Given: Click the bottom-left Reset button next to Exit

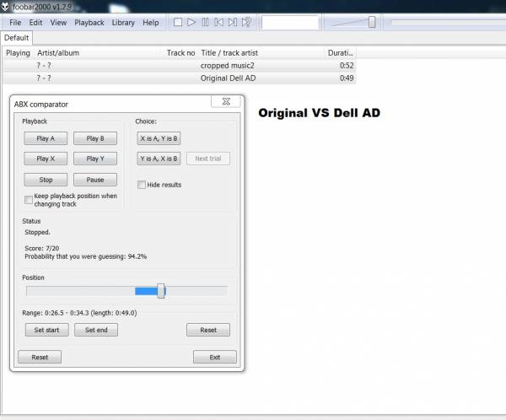Looking at the screenshot, I should tap(40, 357).
